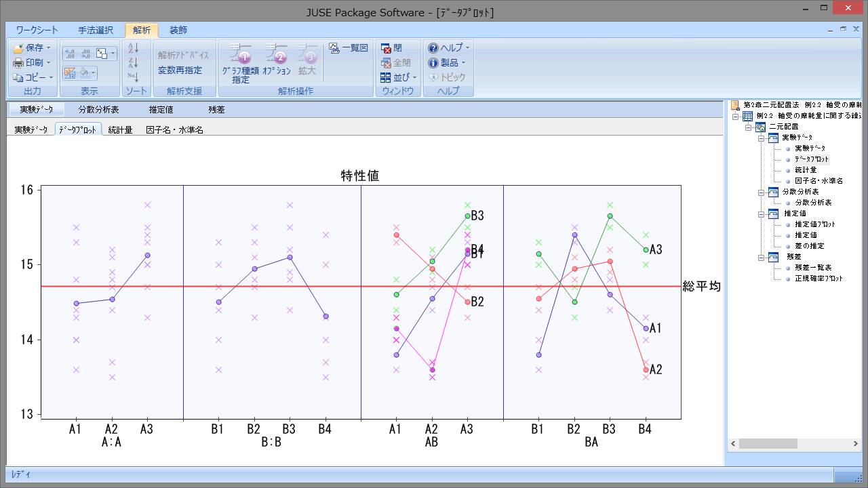Select 正規確率プロット in the tree
The height and width of the screenshot is (488, 868).
pyautogui.click(x=818, y=279)
